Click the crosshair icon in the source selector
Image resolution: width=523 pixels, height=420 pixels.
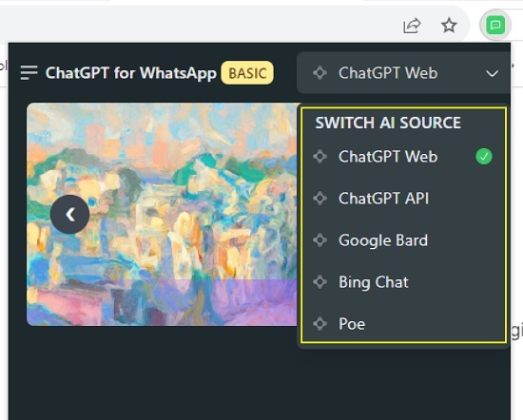(x=320, y=72)
